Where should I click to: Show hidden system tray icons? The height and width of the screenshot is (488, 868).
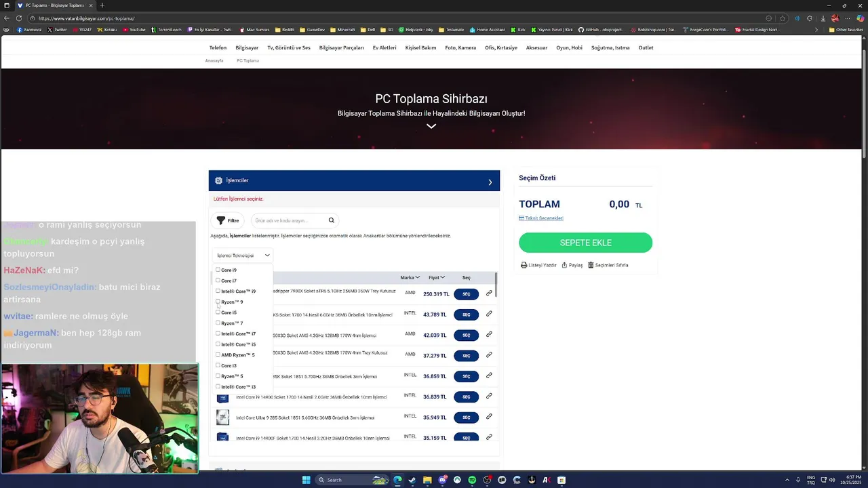coord(787,480)
